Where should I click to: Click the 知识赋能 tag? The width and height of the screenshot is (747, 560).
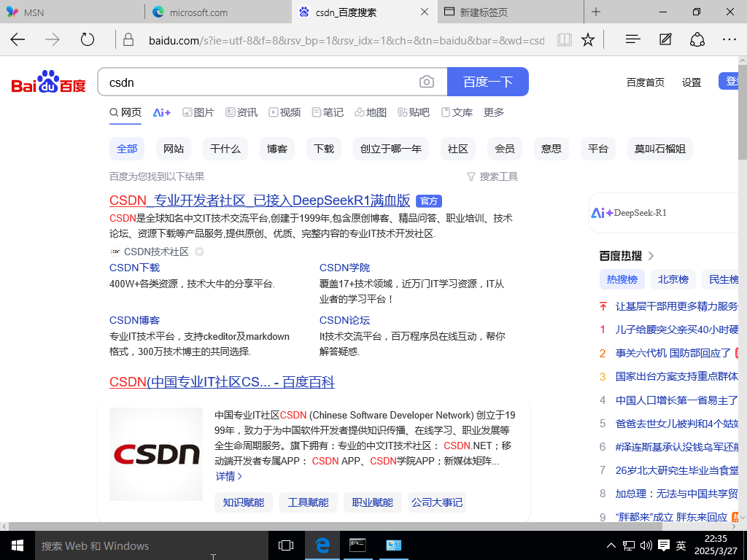point(244,502)
